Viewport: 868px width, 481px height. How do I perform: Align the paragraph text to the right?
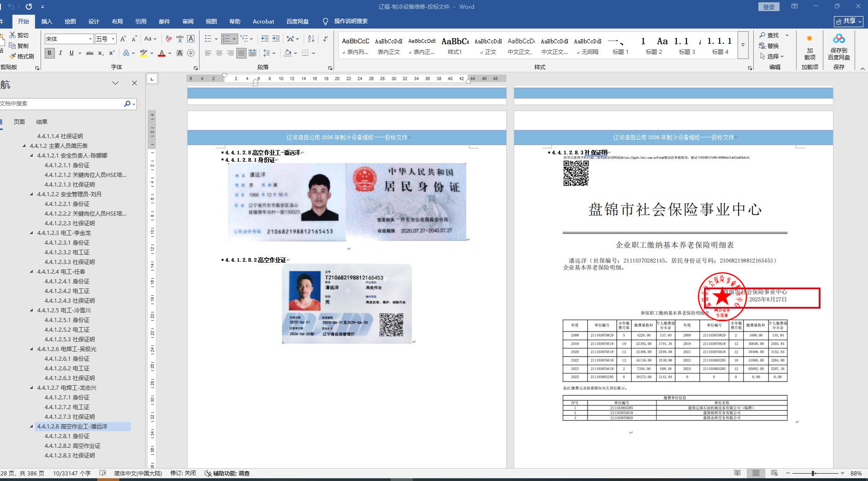point(230,53)
